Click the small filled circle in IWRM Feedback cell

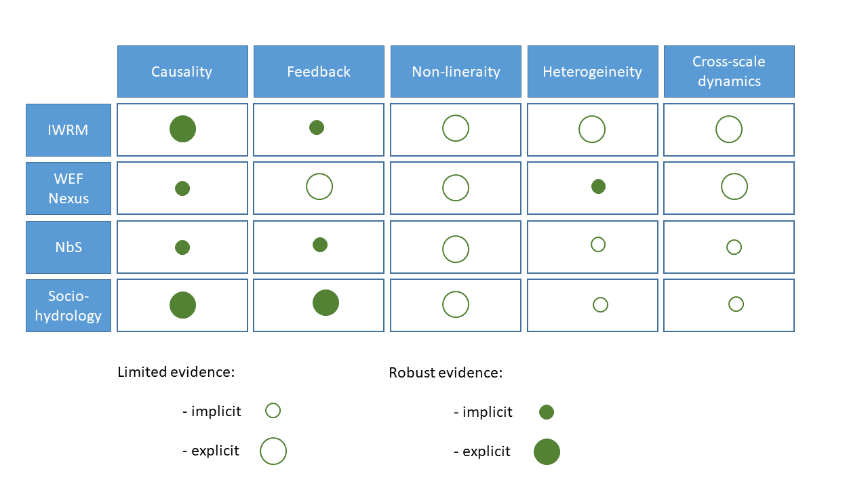(x=317, y=127)
